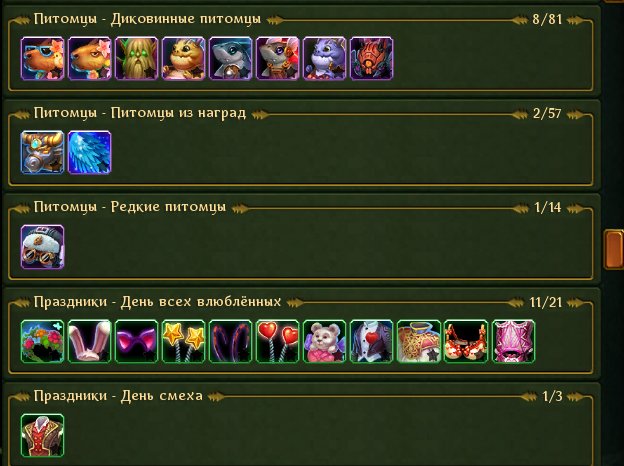Select the red heart antennae headband
The height and width of the screenshot is (466, 624).
[277, 341]
